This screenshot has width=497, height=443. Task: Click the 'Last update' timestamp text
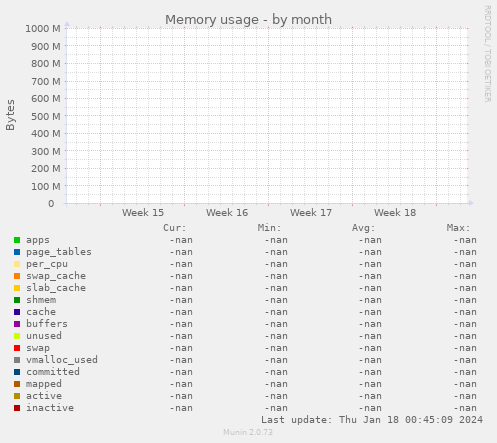pos(372,420)
